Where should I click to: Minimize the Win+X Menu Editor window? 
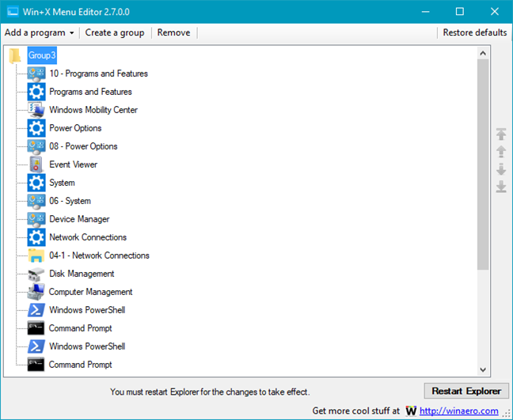tap(425, 12)
